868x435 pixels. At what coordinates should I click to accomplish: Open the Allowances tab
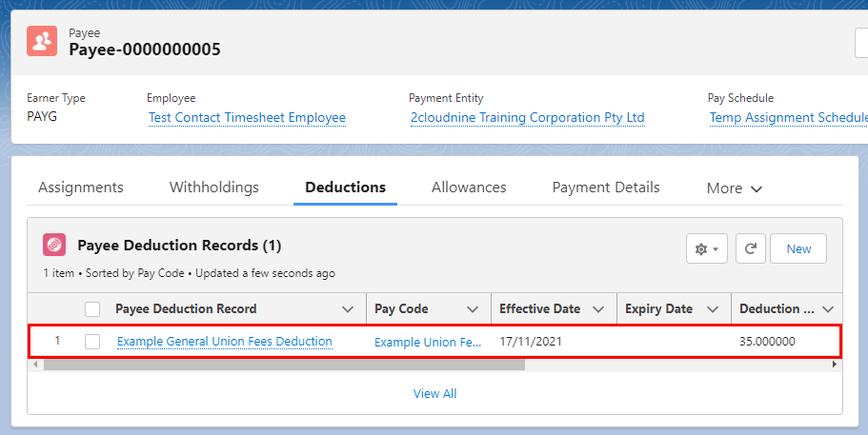[469, 188]
